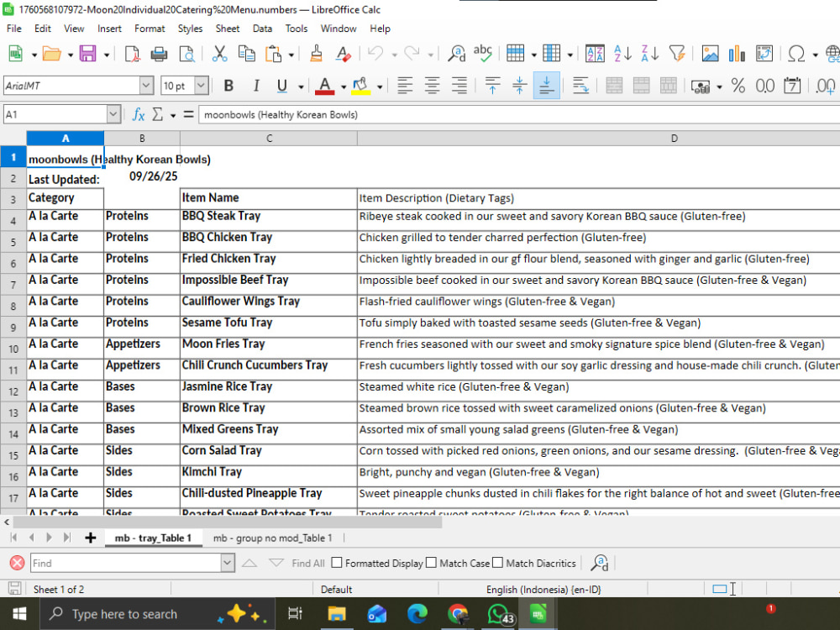
Task: Insert Image icon
Action: 711,54
